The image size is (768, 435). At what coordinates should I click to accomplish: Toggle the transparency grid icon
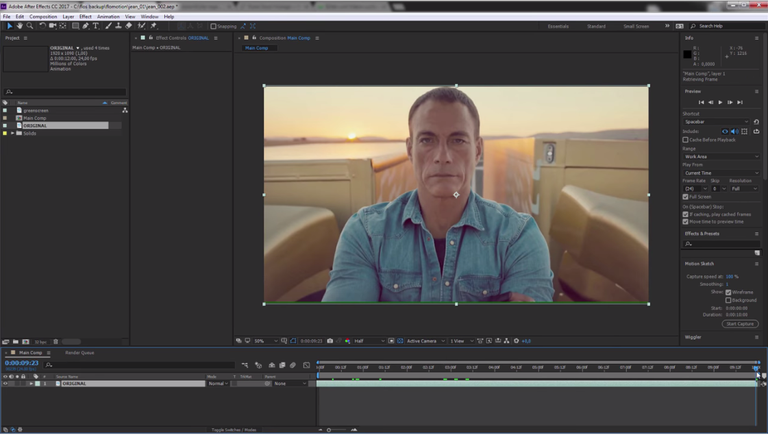pyautogui.click(x=400, y=341)
